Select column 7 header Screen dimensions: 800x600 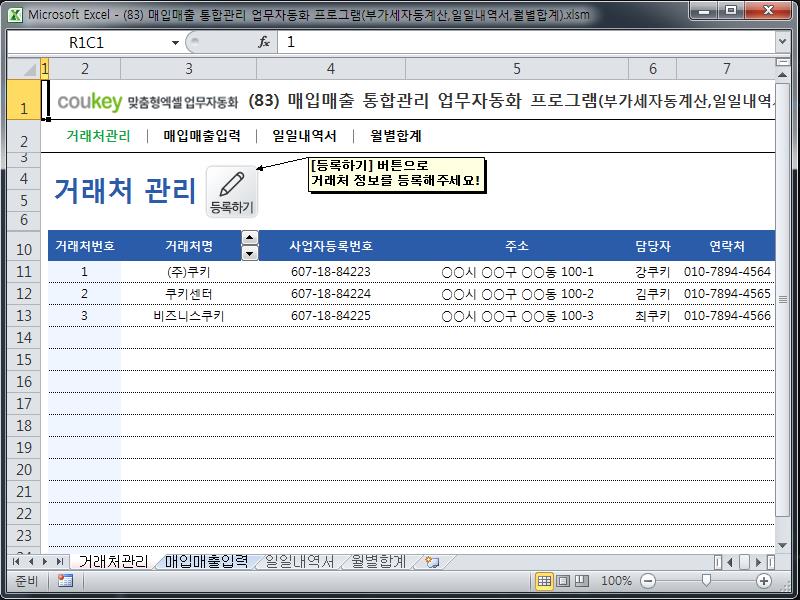tap(727, 68)
